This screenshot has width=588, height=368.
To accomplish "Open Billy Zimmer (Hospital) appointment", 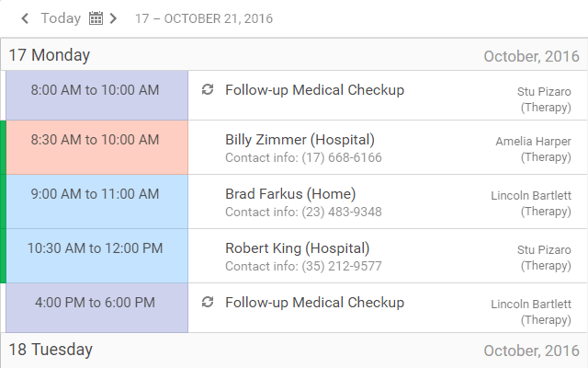I will coord(300,140).
